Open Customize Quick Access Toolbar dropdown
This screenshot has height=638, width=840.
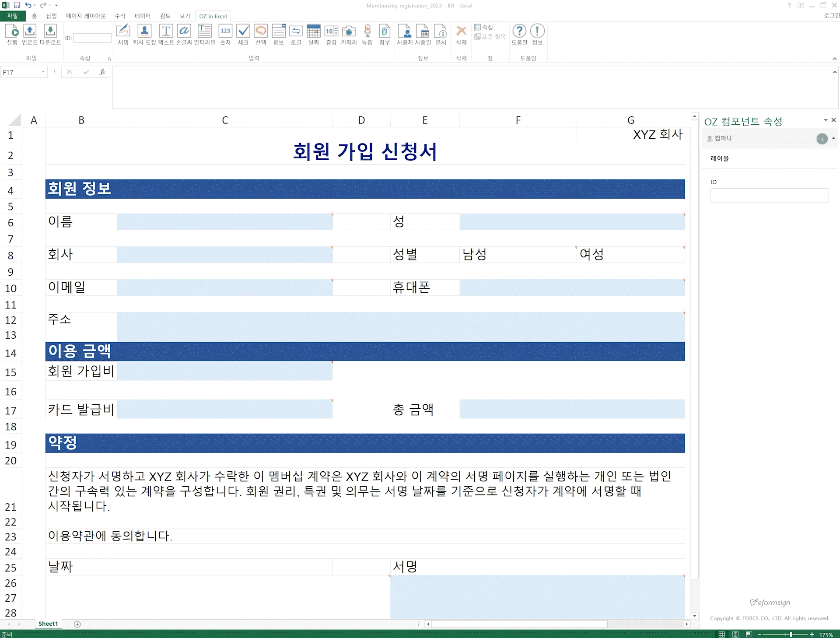[56, 5]
